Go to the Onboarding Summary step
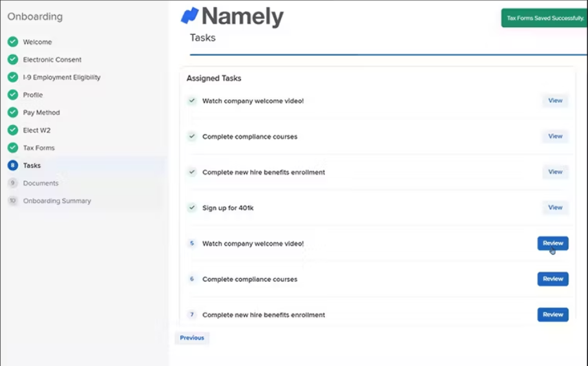This screenshot has width=588, height=366. click(57, 201)
